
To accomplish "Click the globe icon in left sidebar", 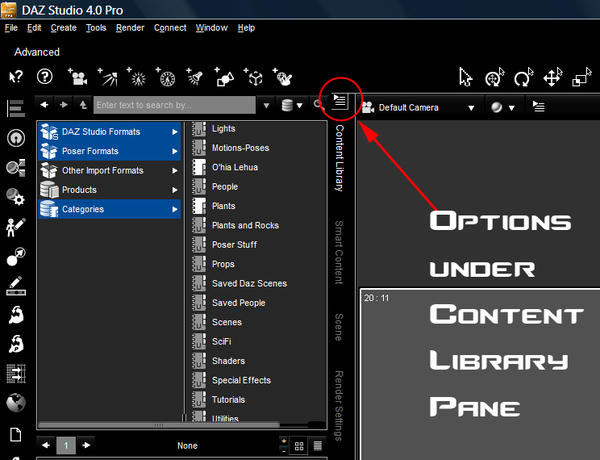I will click(16, 403).
